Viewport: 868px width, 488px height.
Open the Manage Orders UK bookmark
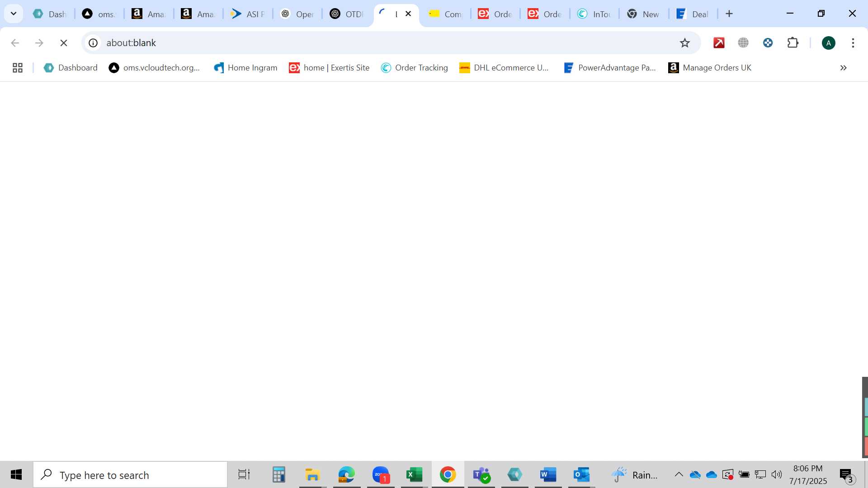click(x=710, y=68)
